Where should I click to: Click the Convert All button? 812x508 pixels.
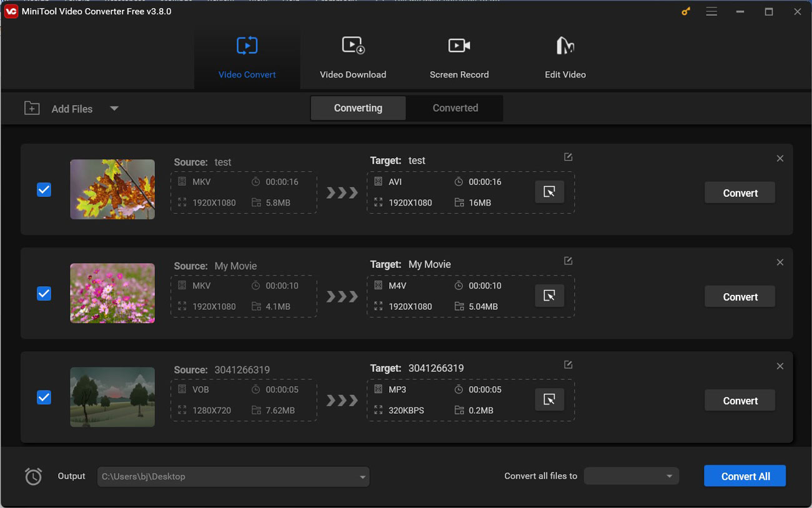(745, 476)
